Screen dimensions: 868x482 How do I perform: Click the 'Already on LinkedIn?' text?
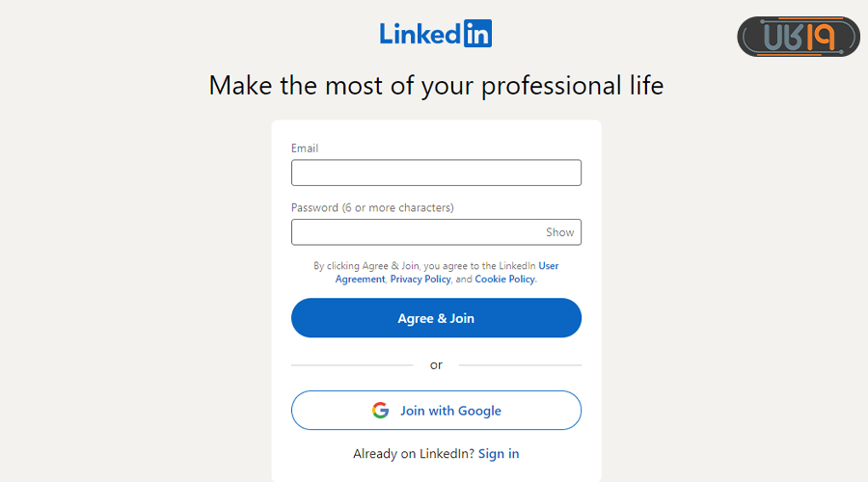414,454
